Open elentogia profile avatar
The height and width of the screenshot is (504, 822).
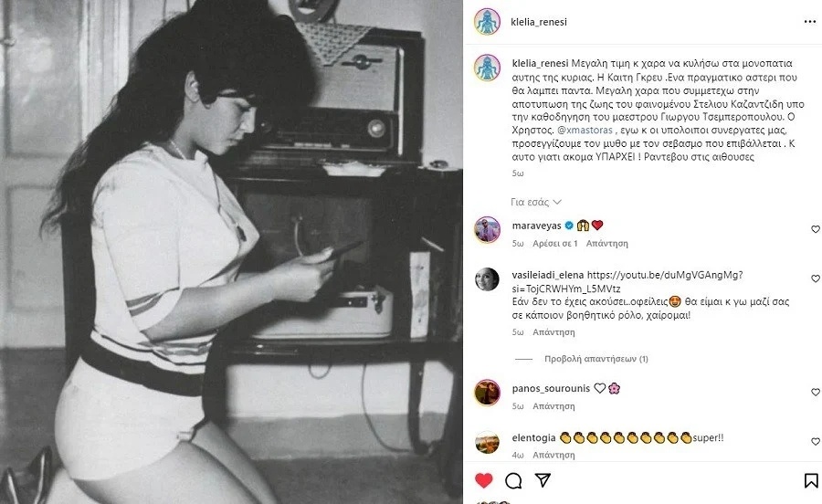pos(487,442)
